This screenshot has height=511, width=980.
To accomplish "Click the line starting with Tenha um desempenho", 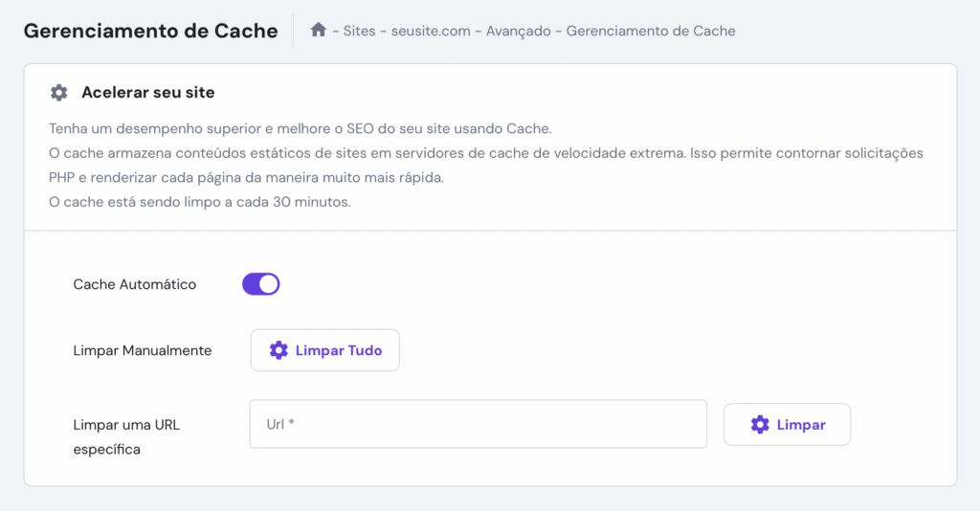I will pyautogui.click(x=301, y=128).
